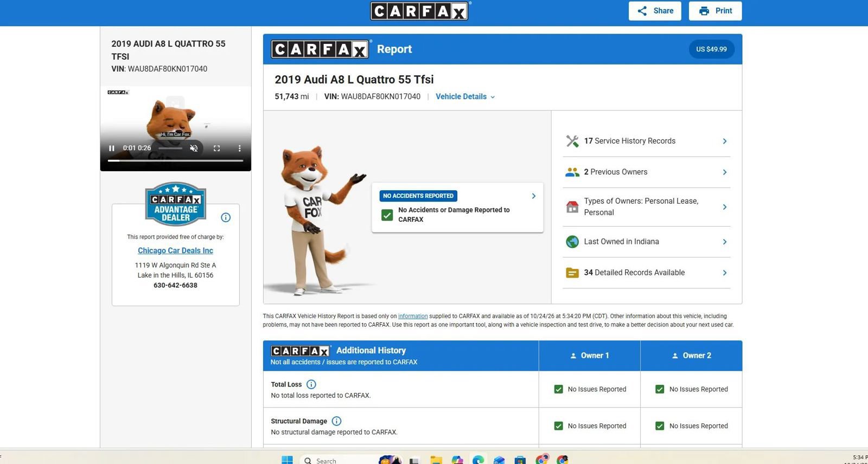
Task: Click the CARFAX Advantage Dealer badge
Action: point(175,203)
